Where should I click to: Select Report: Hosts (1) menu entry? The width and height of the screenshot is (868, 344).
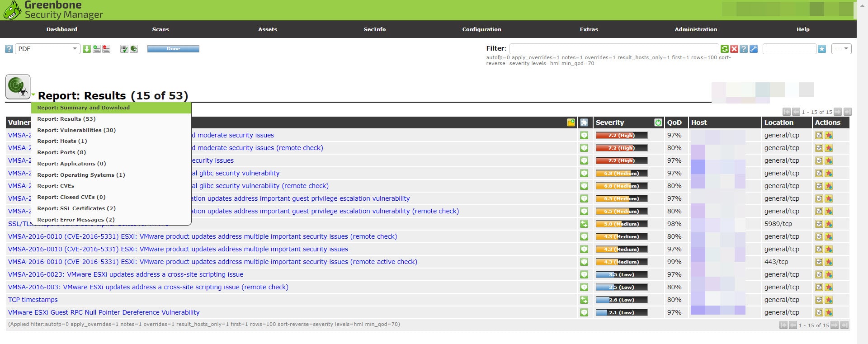111,141
